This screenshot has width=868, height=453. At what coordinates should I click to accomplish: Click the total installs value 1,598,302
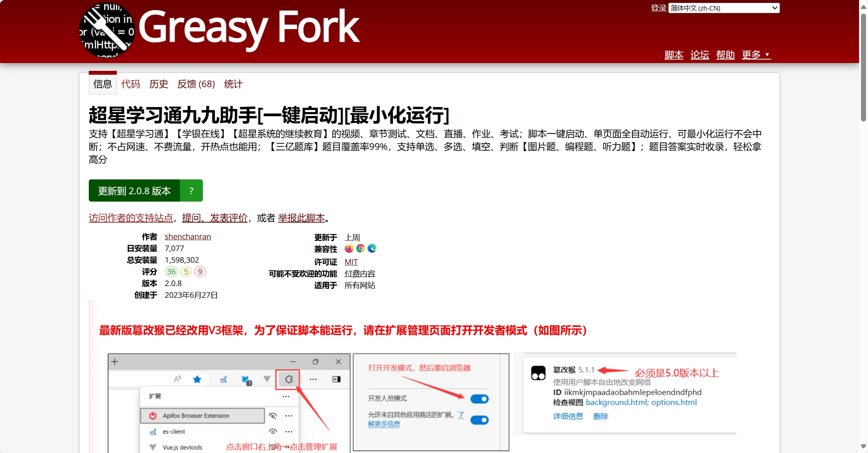182,260
